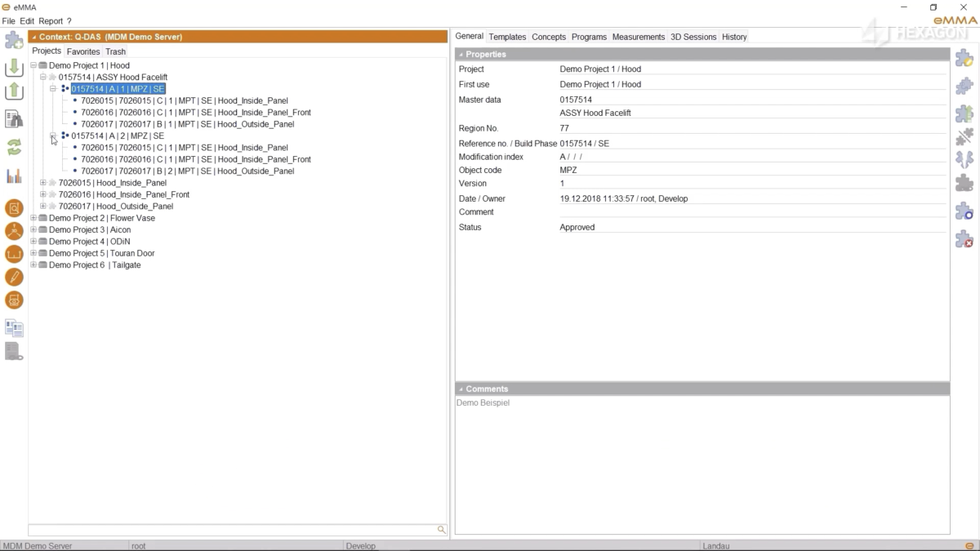Switch to the Trash tab
This screenshot has height=551, width=980.
point(115,51)
